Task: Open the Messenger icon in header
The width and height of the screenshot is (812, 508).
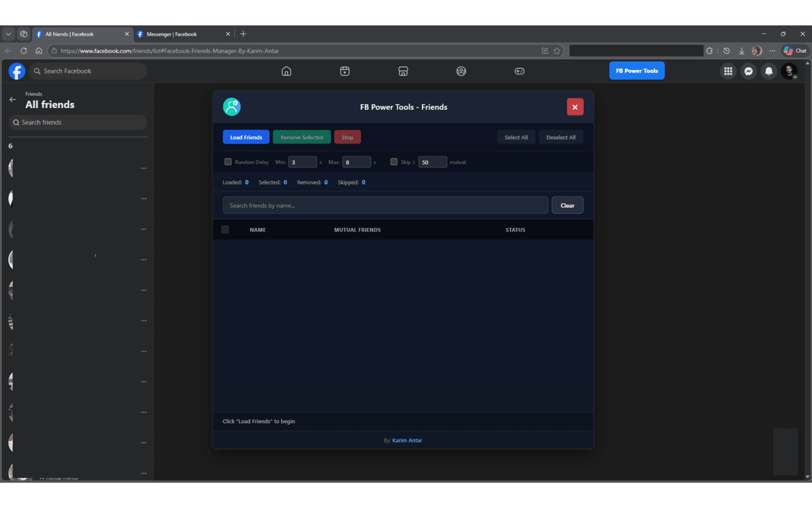Action: (x=749, y=71)
